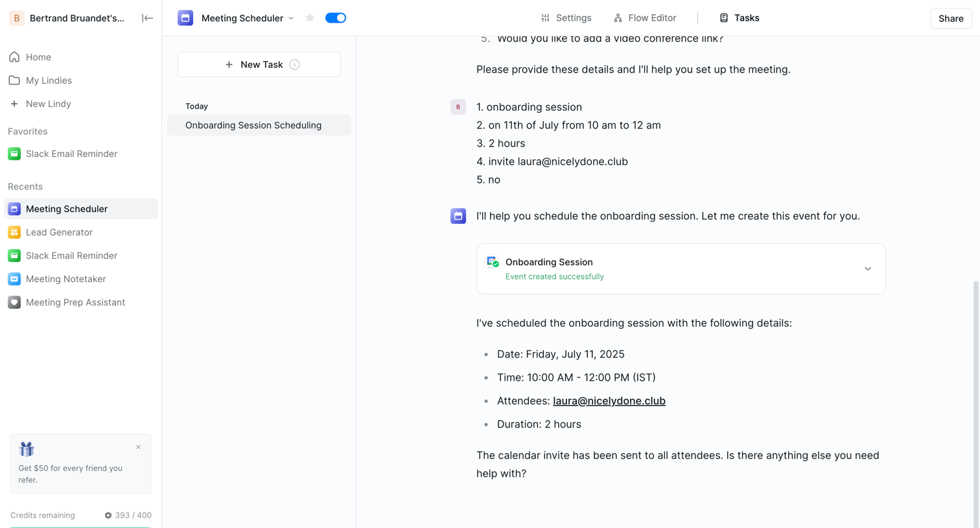
Task: Open the Settings tab
Action: coord(566,18)
